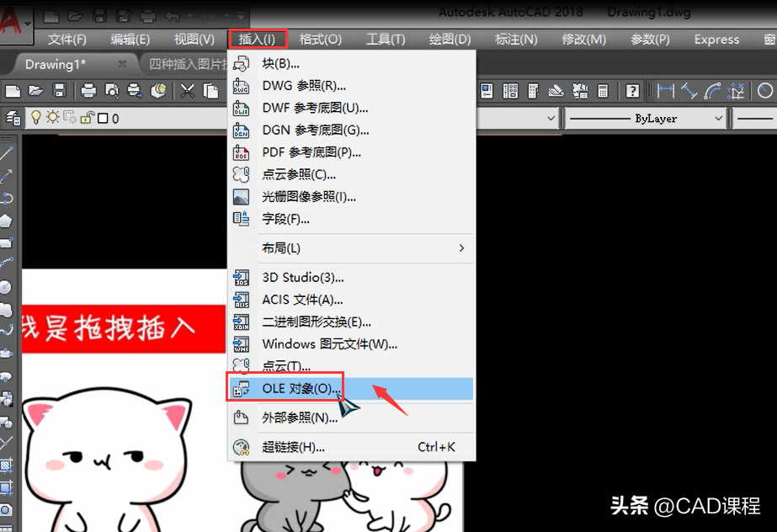Select the Ellipse draw tool

(x=6, y=354)
